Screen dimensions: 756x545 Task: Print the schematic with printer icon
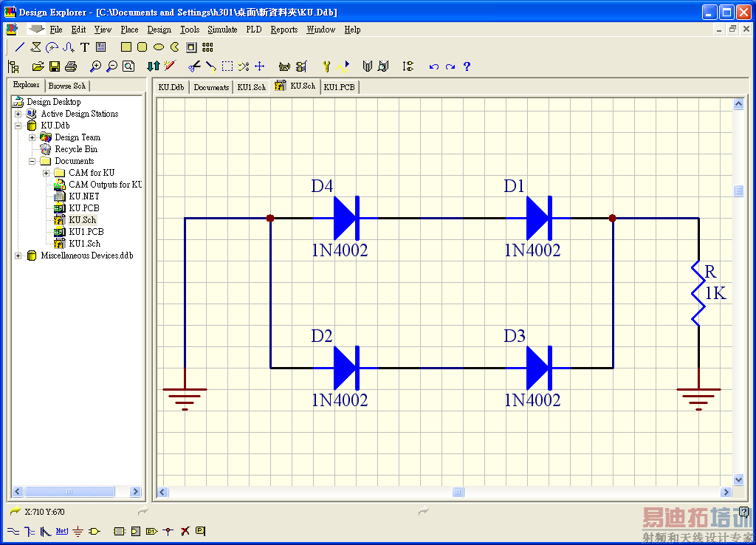(71, 66)
